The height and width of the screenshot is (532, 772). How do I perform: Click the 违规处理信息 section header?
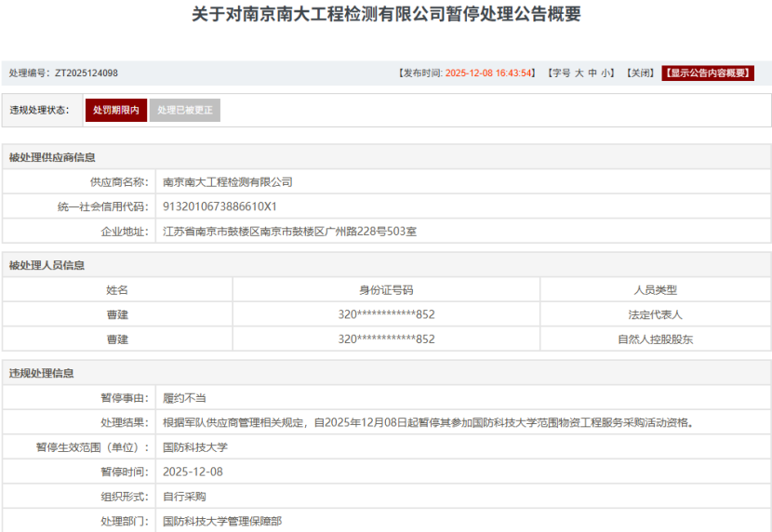tap(41, 373)
